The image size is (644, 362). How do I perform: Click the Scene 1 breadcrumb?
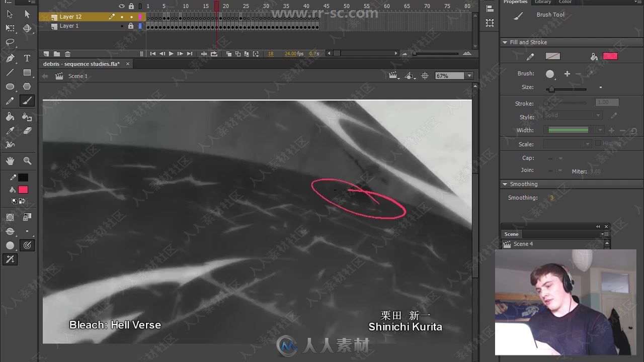coord(78,76)
